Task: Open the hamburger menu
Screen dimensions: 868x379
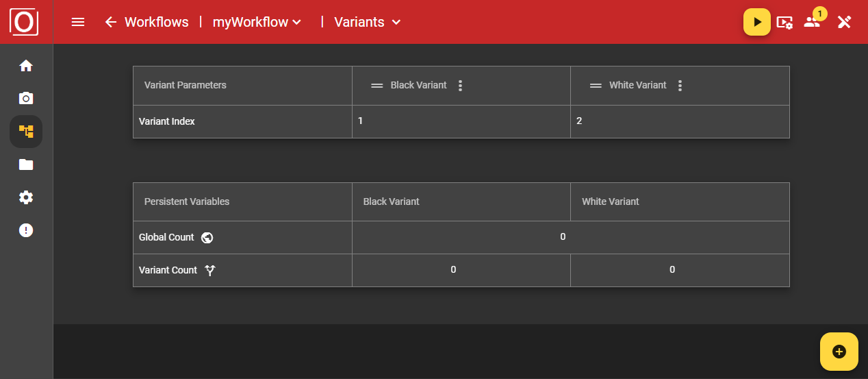Action: tap(78, 22)
